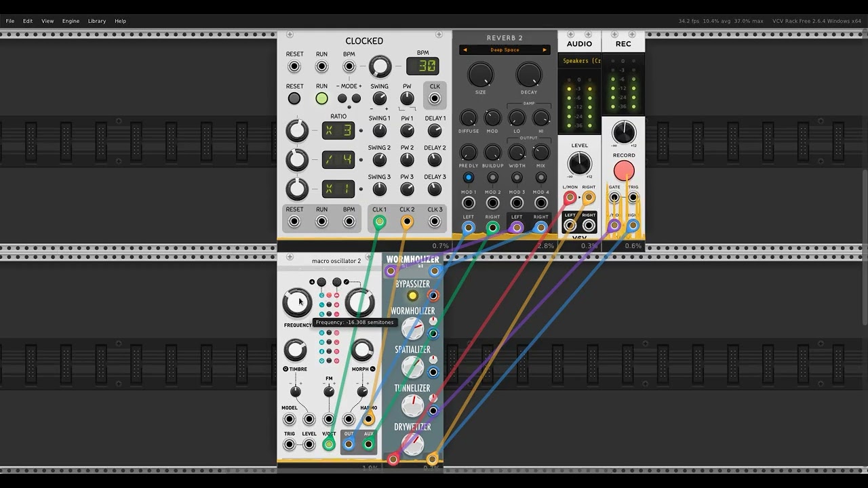Click the MORPH knob on Macro Oscillator 2
This screenshot has width=868, height=488.
tap(362, 350)
